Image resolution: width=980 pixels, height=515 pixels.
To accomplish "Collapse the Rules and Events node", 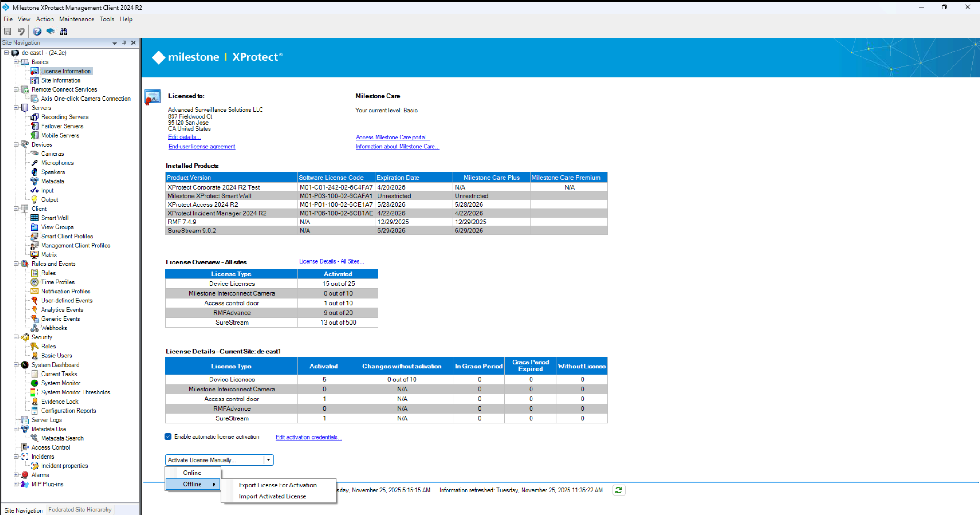I will click(16, 264).
